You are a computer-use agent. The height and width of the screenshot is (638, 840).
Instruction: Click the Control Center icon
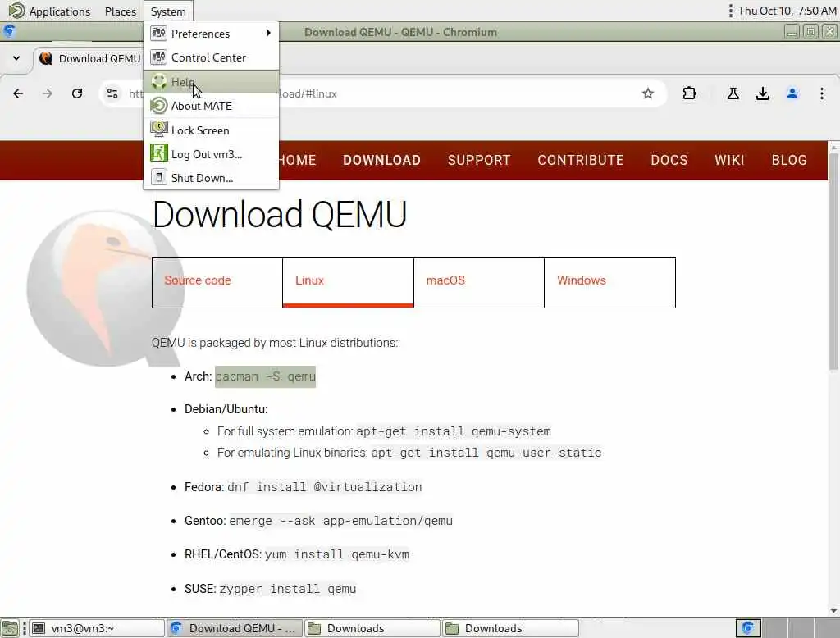coord(158,57)
